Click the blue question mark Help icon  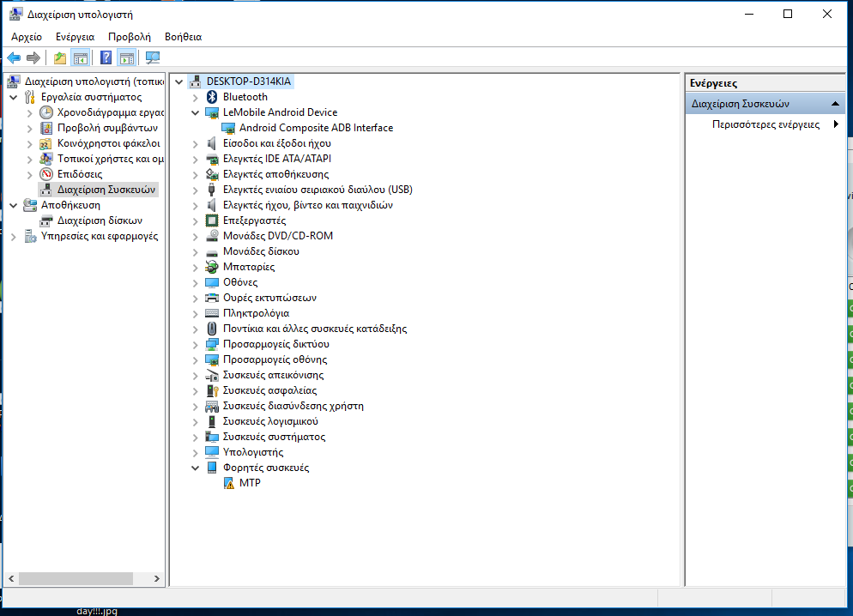(x=106, y=57)
